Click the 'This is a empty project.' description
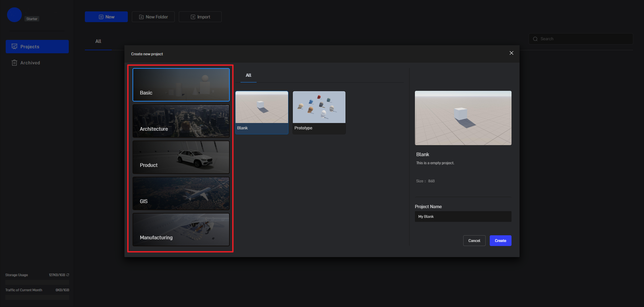 pyautogui.click(x=435, y=163)
